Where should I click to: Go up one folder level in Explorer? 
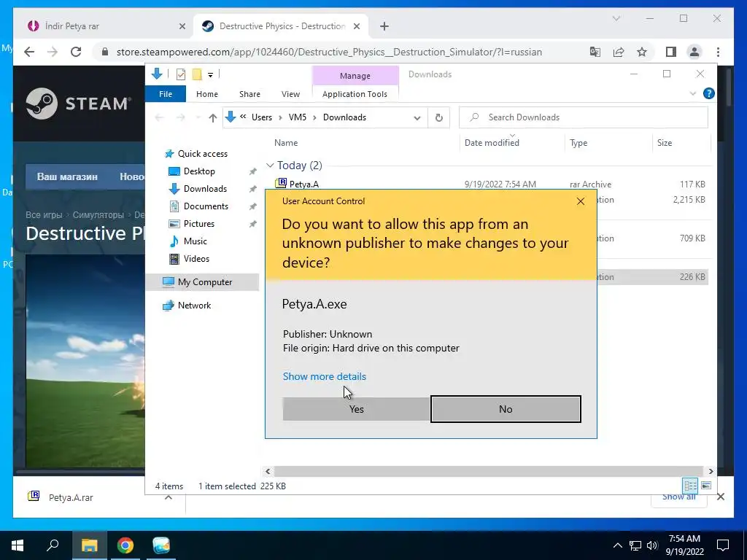click(212, 117)
